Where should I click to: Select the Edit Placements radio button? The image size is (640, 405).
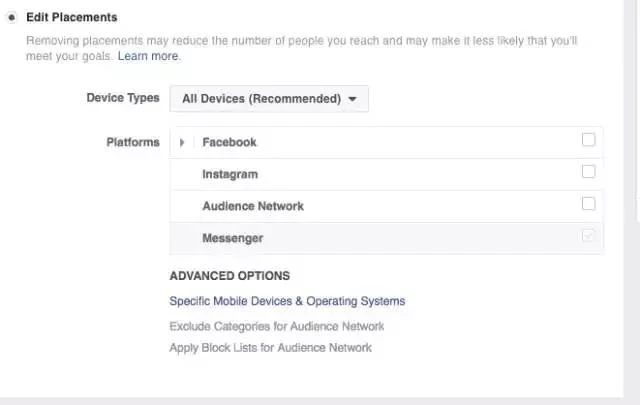pyautogui.click(x=12, y=18)
